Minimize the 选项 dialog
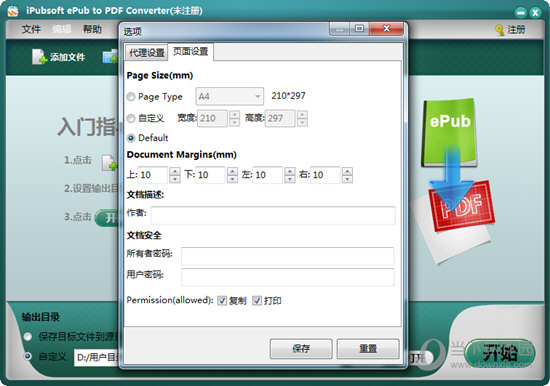 [340, 29]
